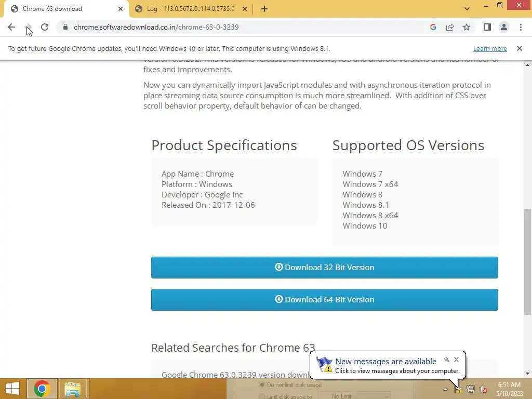
Task: Switch to Log 113.0.5672.0 tab
Action: coord(190,9)
